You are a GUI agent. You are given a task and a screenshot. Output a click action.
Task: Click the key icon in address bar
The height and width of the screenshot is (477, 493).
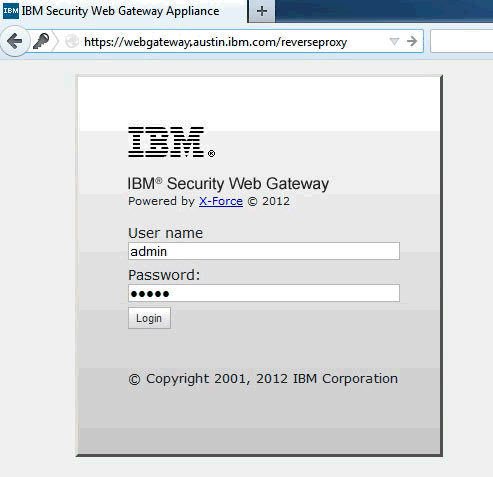41,41
